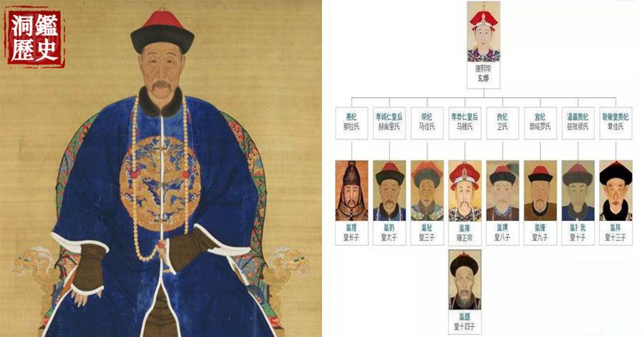
Task: Click the 敬敏皇贵妃 章佳氏 node
Action: pyautogui.click(x=615, y=122)
